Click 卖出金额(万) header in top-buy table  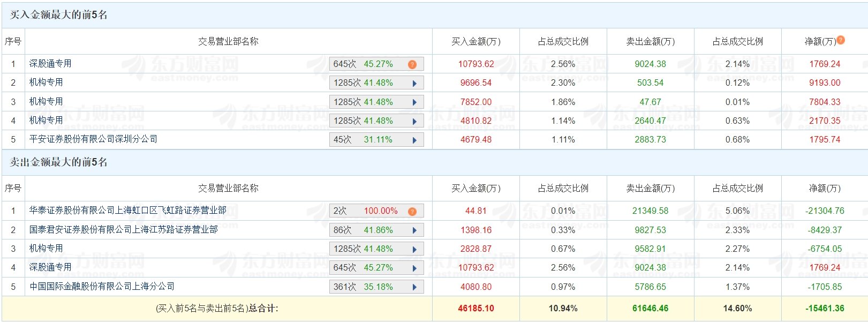(x=651, y=41)
